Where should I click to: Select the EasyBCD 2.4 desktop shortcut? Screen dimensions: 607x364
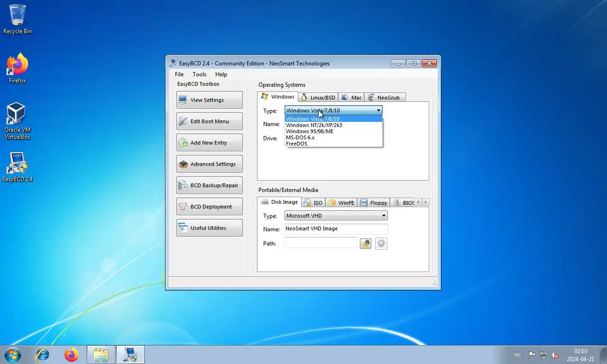pyautogui.click(x=18, y=167)
